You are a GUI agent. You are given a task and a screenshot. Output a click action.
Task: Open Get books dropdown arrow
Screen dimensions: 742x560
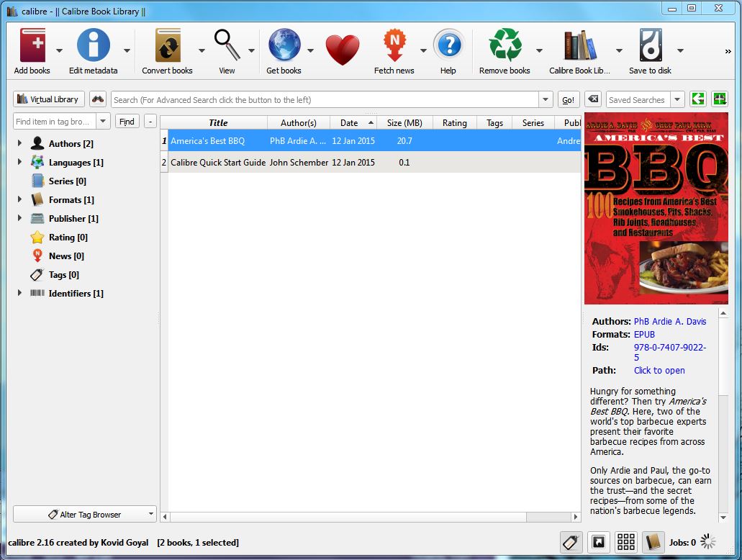(x=310, y=50)
